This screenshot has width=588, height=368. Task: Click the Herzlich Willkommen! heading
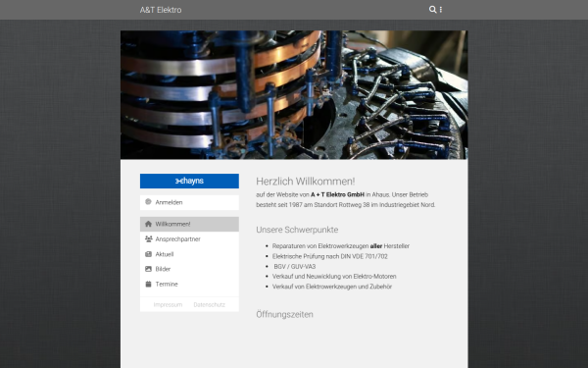coord(305,182)
